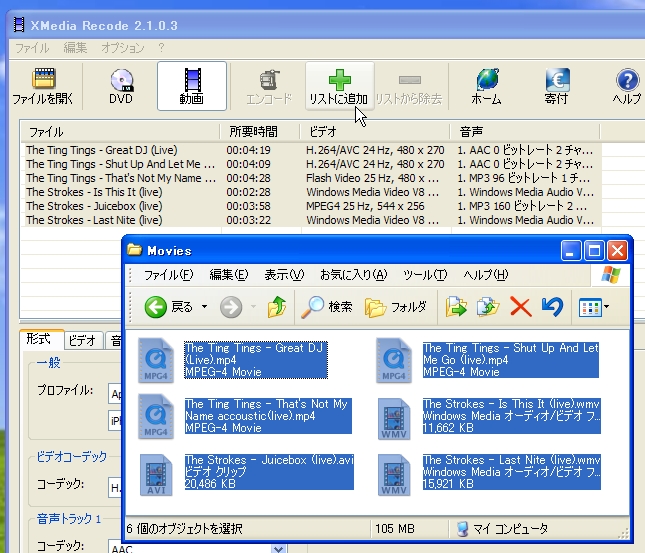Click the Move To folder toolbar icon
This screenshot has height=553, width=645.
tap(456, 307)
